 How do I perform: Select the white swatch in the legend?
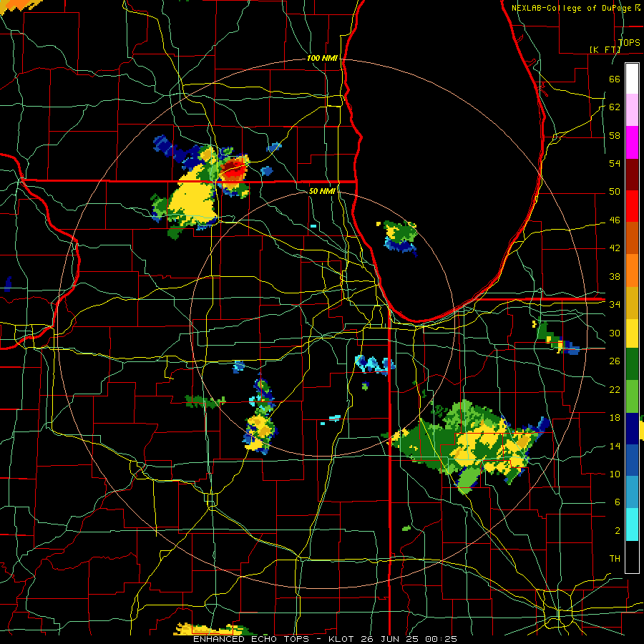[632, 79]
